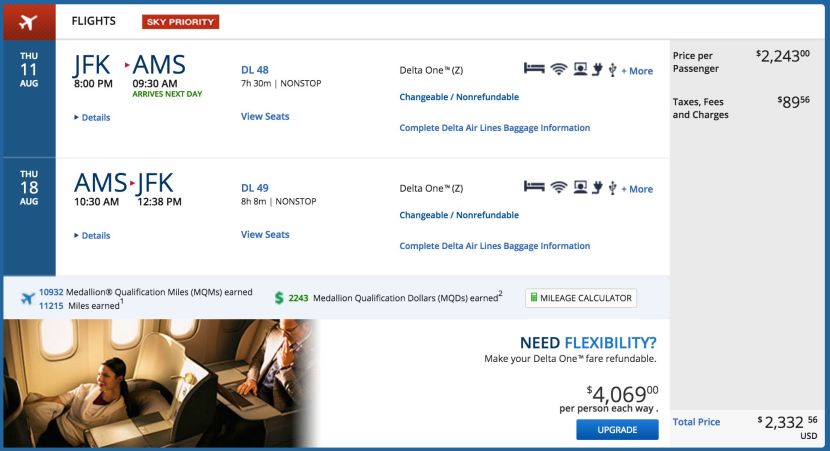This screenshot has height=451, width=830.
Task: Expand Details for the AMS to JFK flight
Action: [92, 236]
